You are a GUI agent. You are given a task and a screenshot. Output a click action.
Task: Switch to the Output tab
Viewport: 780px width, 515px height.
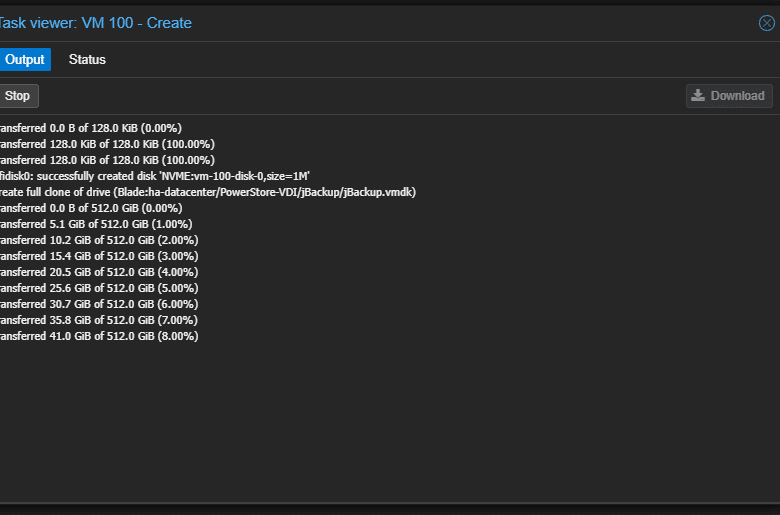[x=24, y=60]
